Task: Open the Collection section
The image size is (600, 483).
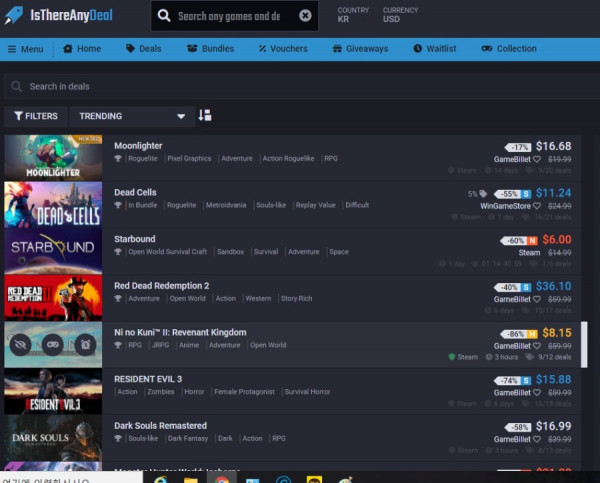Action: pos(509,49)
